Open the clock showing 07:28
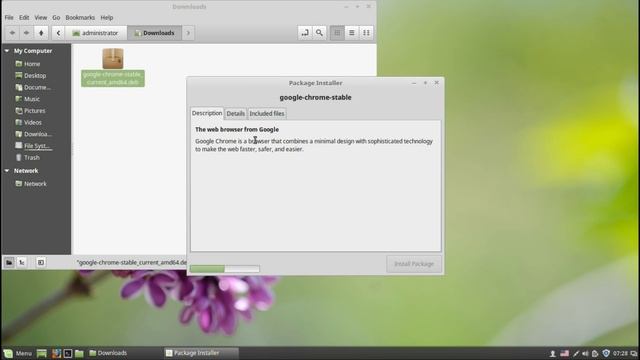The height and width of the screenshot is (360, 640). [620, 353]
